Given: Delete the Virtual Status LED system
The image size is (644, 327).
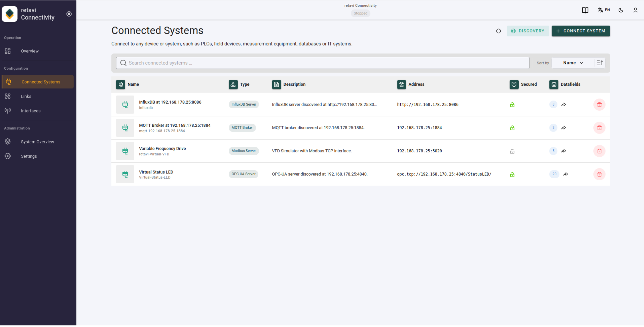Looking at the screenshot, I should coord(599,174).
